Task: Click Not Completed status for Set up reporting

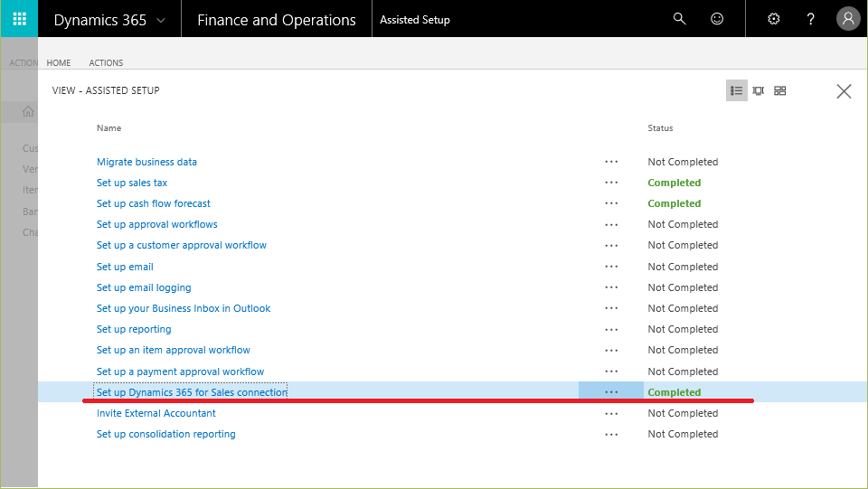Action: [684, 329]
